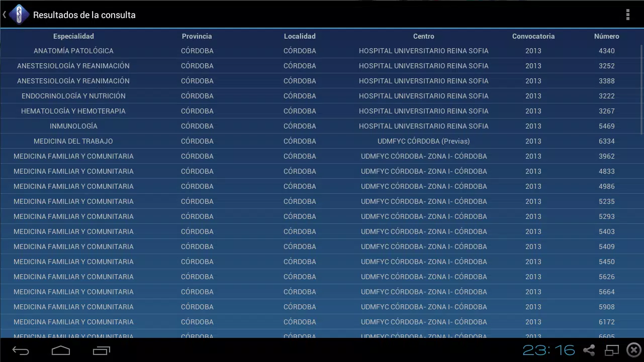Click the UDMFYC CÓRDOBA (Previas) center cell

click(424, 141)
